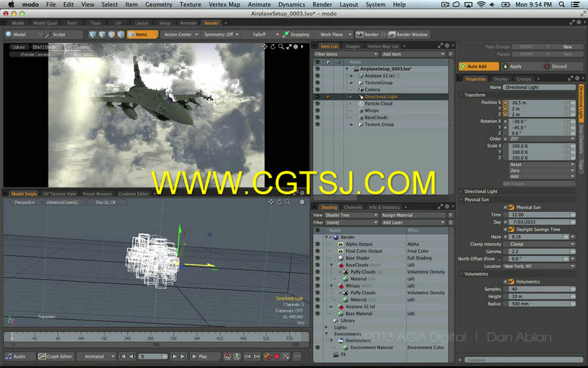The image size is (588, 368).
Task: Click rotate icon in render preview
Action: 273,46
